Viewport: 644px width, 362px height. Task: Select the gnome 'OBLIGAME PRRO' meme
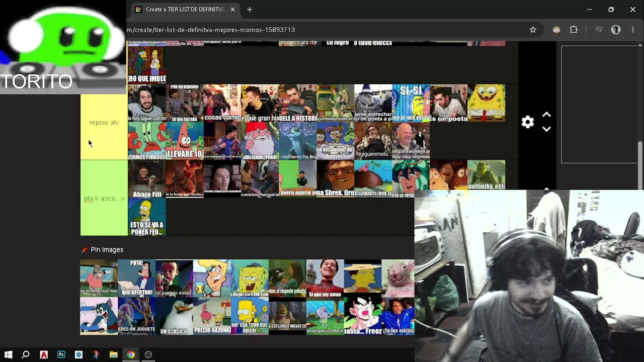pyautogui.click(x=260, y=141)
